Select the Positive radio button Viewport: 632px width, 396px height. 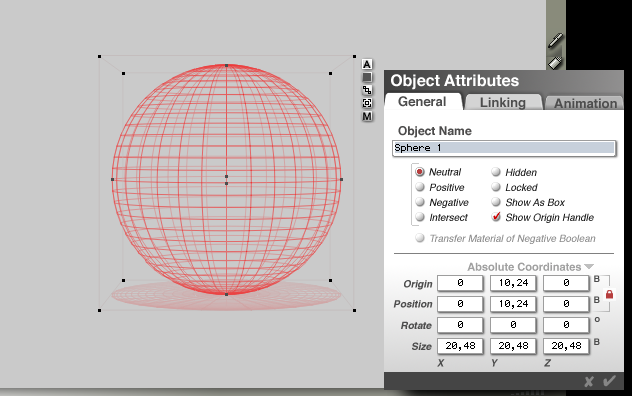pyautogui.click(x=420, y=187)
